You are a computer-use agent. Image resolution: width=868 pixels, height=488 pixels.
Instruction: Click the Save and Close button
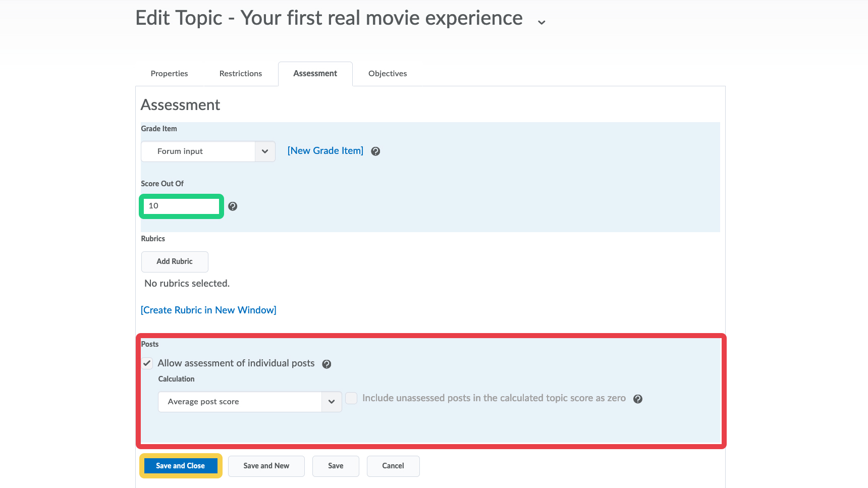coord(181,466)
